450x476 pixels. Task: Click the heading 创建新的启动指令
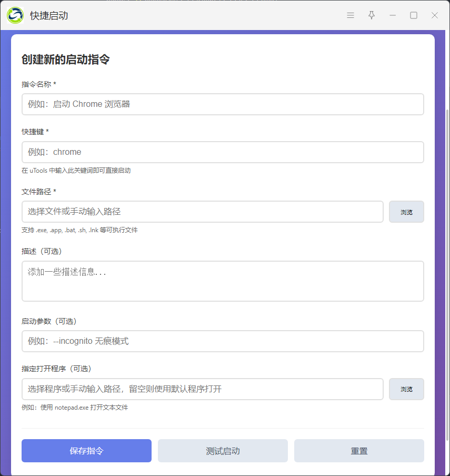click(x=66, y=59)
